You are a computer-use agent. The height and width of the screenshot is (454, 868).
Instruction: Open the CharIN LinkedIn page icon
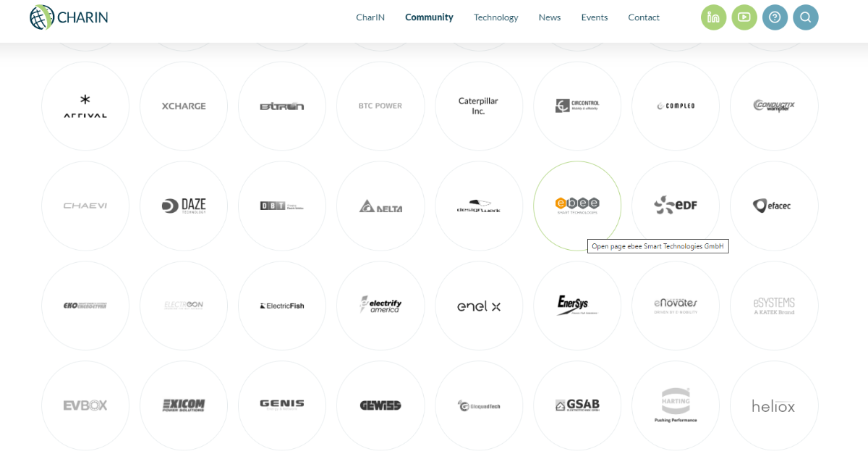713,17
